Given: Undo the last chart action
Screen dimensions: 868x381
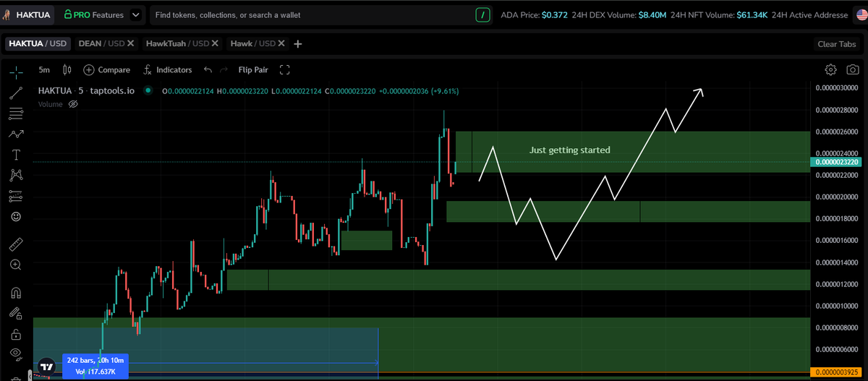Looking at the screenshot, I should (x=208, y=70).
